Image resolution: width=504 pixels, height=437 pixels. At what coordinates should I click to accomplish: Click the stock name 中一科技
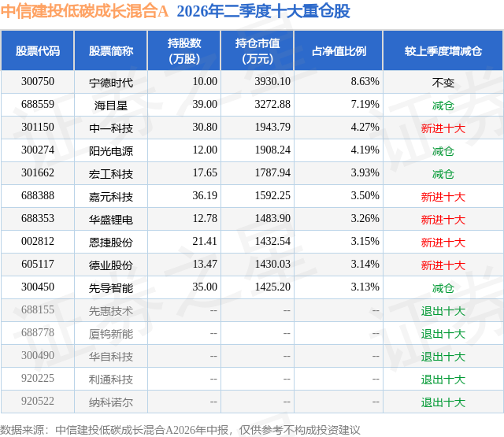coord(111,128)
